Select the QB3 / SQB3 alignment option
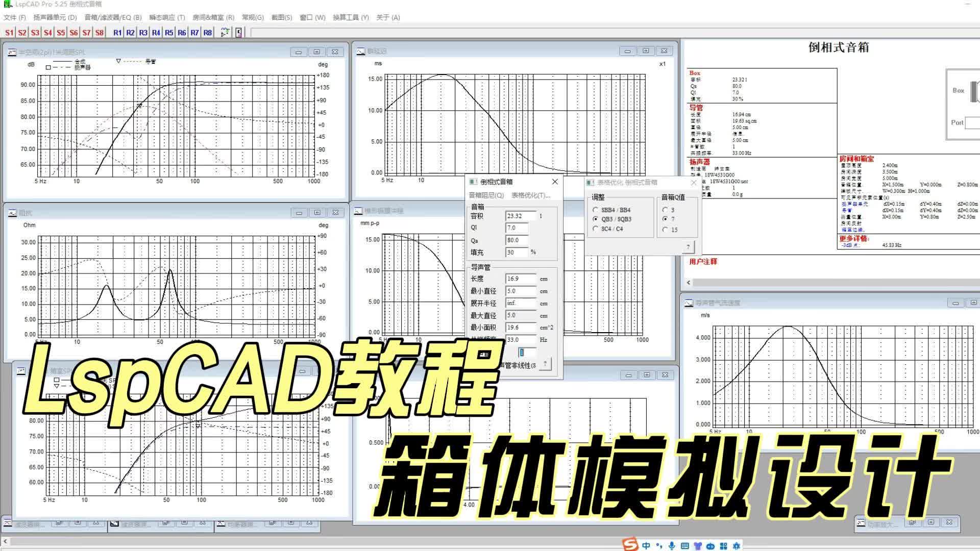The image size is (980, 551). (x=612, y=219)
